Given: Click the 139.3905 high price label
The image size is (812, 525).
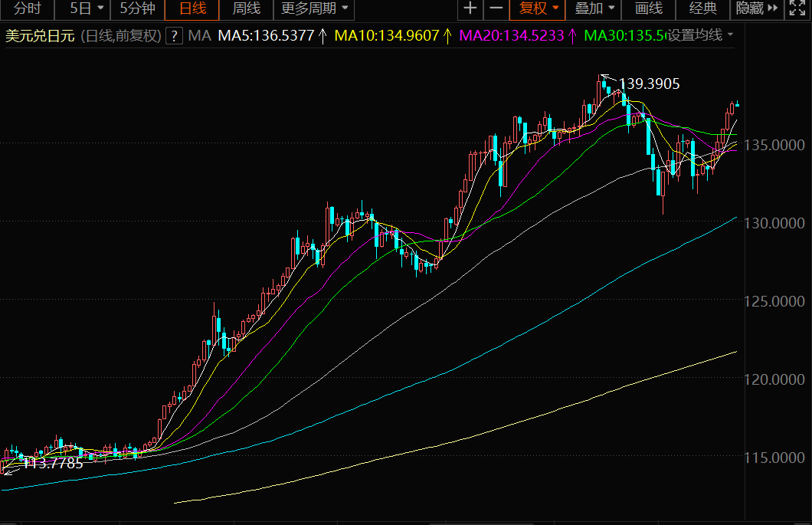Looking at the screenshot, I should click(x=649, y=84).
